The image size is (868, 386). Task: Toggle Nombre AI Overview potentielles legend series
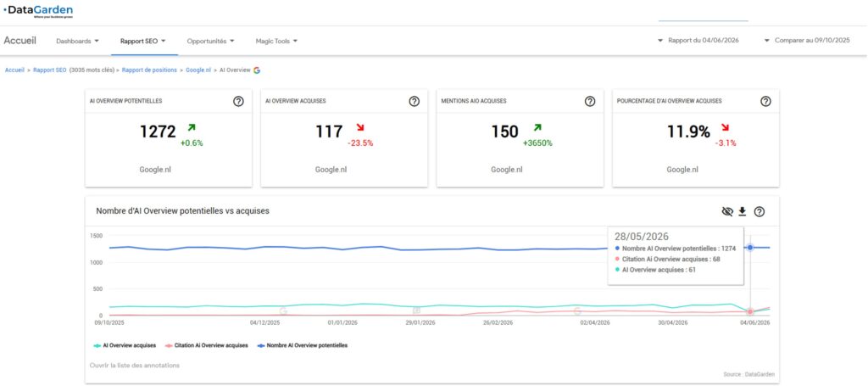point(303,345)
